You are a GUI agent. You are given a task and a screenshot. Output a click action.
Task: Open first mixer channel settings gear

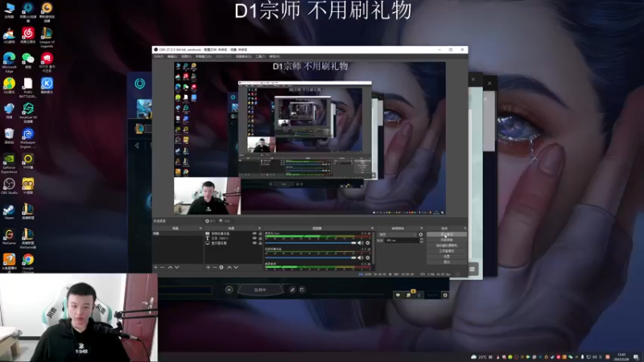[x=368, y=243]
